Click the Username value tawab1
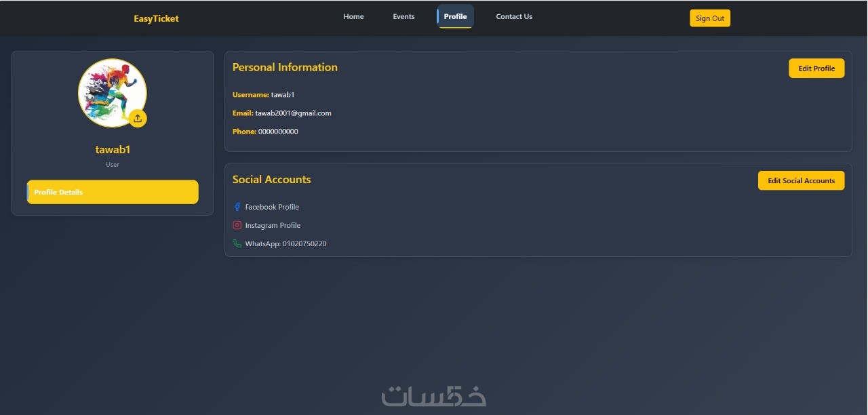This screenshot has height=415, width=868. click(x=283, y=95)
